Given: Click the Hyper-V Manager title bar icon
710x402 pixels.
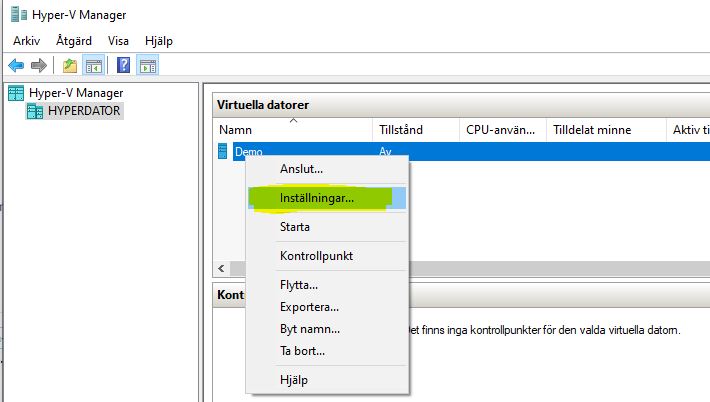Looking at the screenshot, I should click(x=19, y=14).
